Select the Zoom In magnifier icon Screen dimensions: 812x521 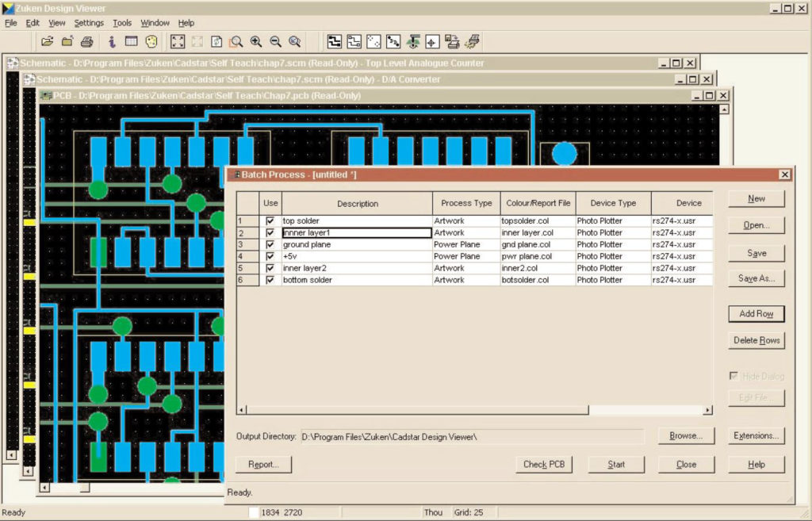(257, 41)
